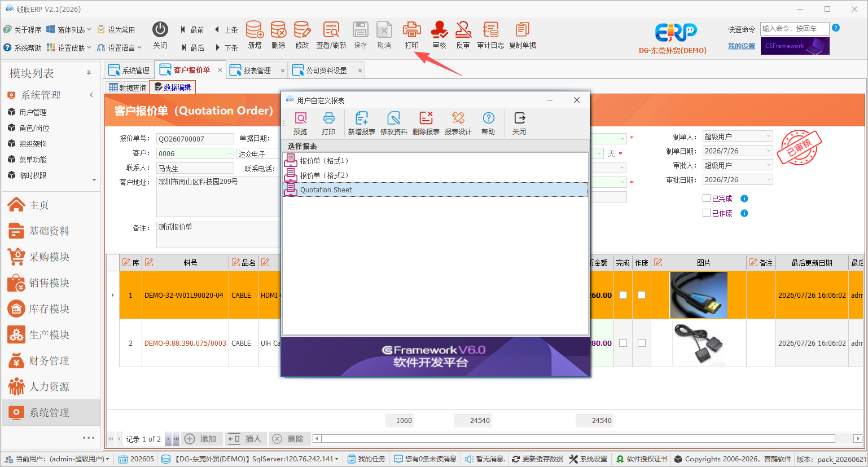Jump to last record with 最后

click(192, 48)
